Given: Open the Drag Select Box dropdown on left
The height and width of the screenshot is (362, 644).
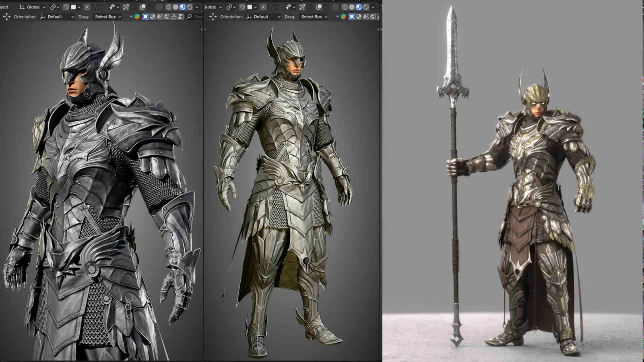Looking at the screenshot, I should [x=108, y=16].
